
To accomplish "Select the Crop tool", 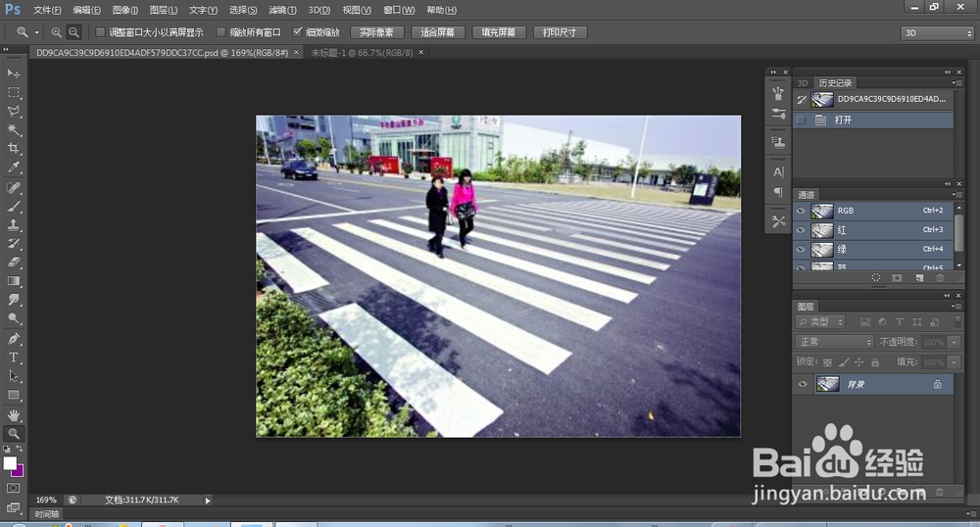I will tap(13, 149).
